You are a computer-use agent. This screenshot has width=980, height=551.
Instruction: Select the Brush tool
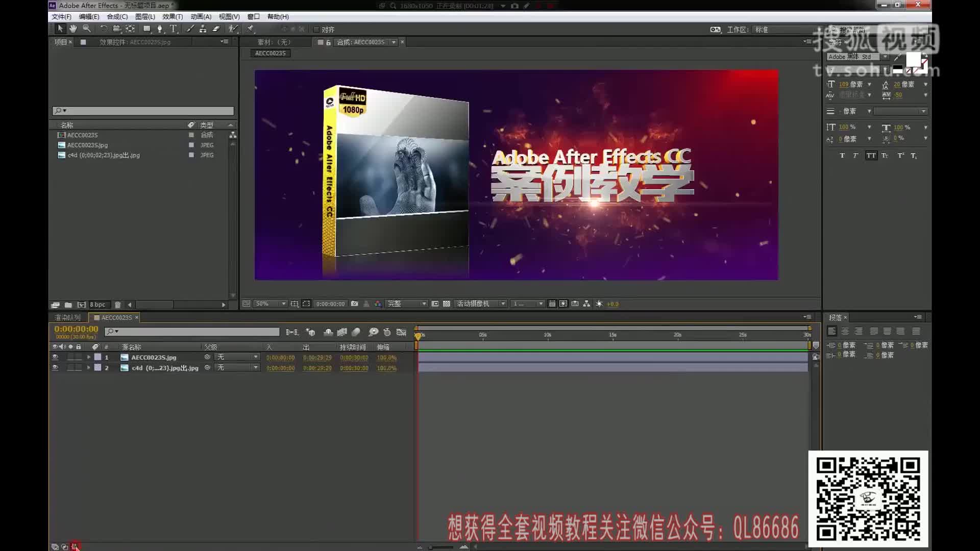tap(190, 29)
